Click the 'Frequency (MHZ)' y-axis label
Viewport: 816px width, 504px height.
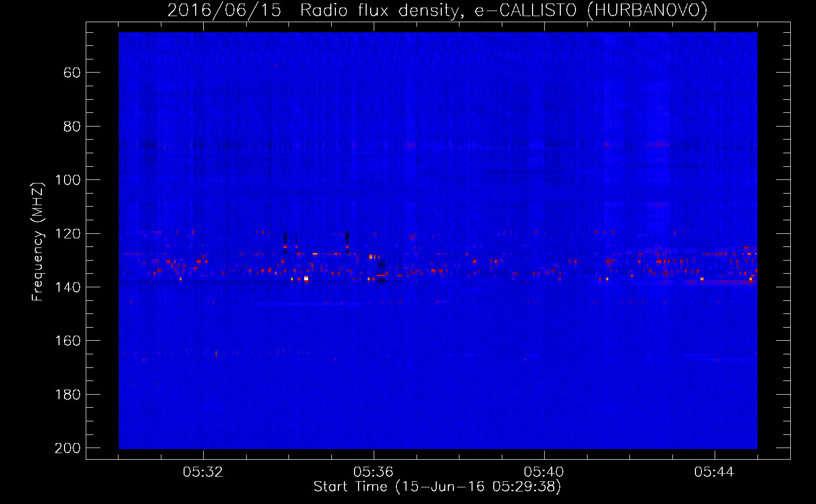click(38, 241)
